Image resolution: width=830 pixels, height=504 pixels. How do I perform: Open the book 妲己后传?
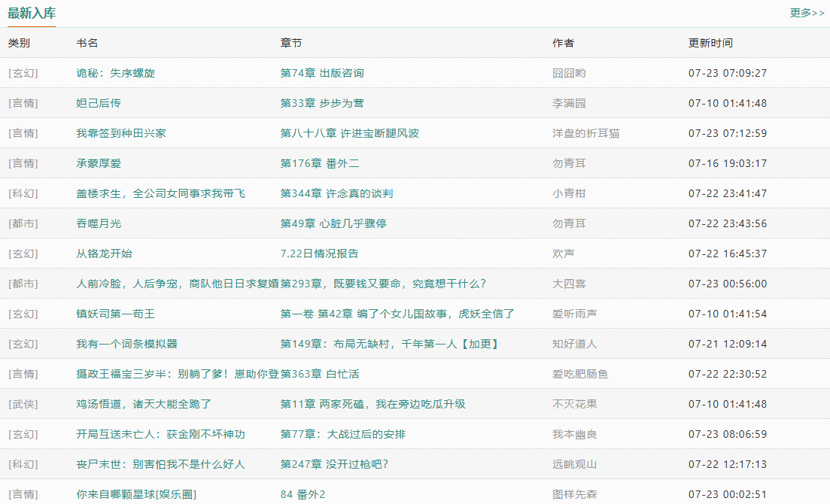click(99, 103)
